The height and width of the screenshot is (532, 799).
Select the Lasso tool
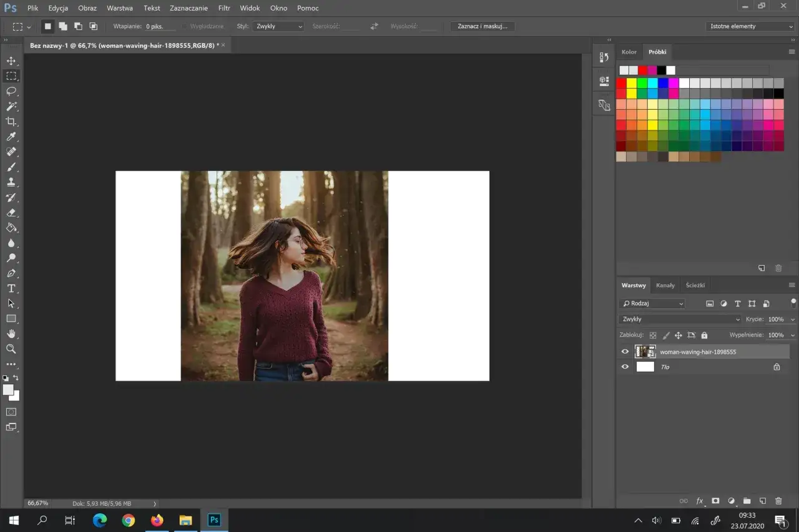[11, 91]
